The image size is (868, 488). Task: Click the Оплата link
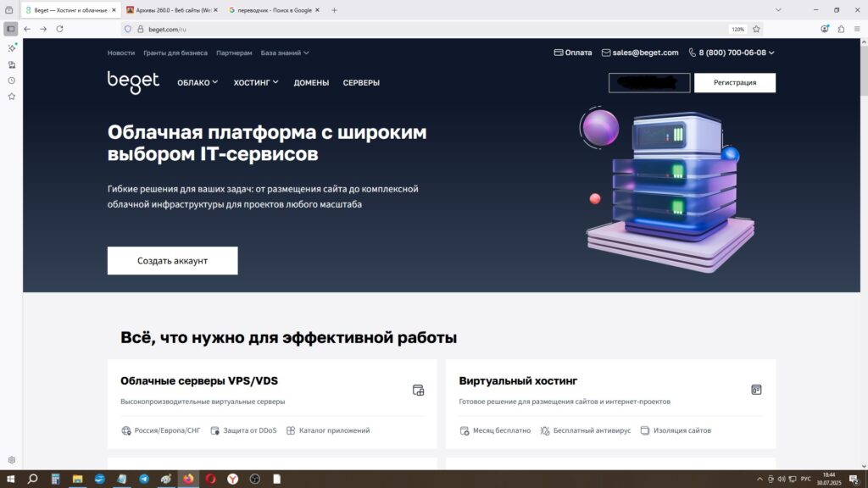(x=573, y=53)
